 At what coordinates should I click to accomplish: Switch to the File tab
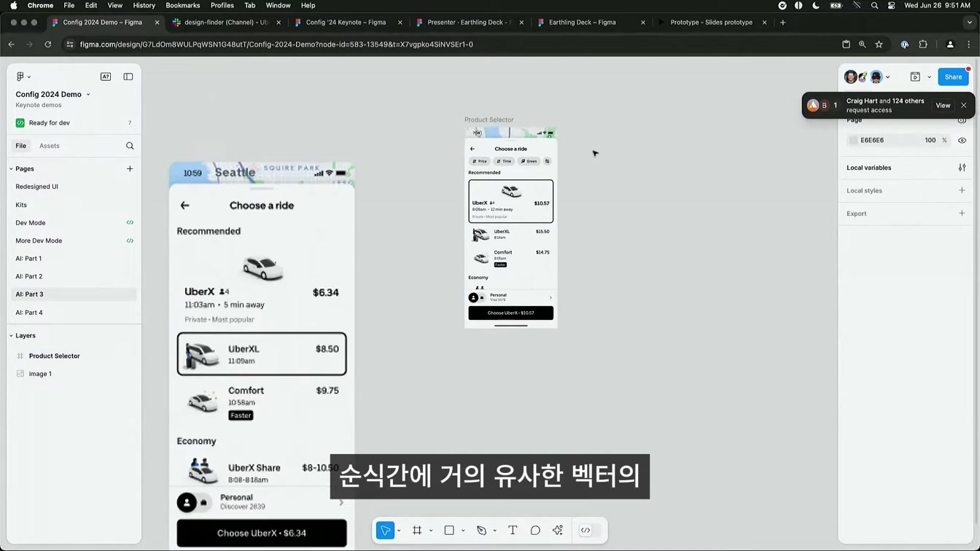point(21,146)
